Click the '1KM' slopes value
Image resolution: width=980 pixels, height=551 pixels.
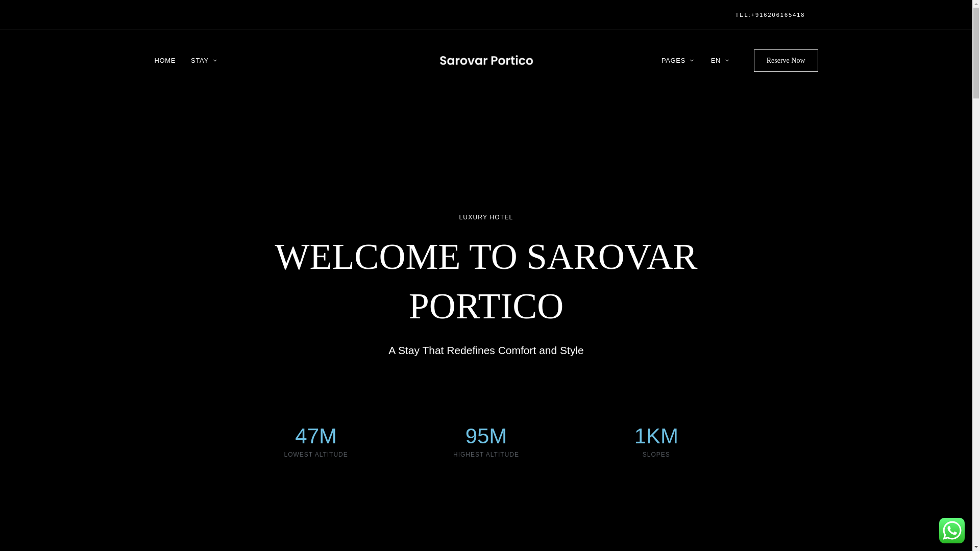click(x=656, y=436)
